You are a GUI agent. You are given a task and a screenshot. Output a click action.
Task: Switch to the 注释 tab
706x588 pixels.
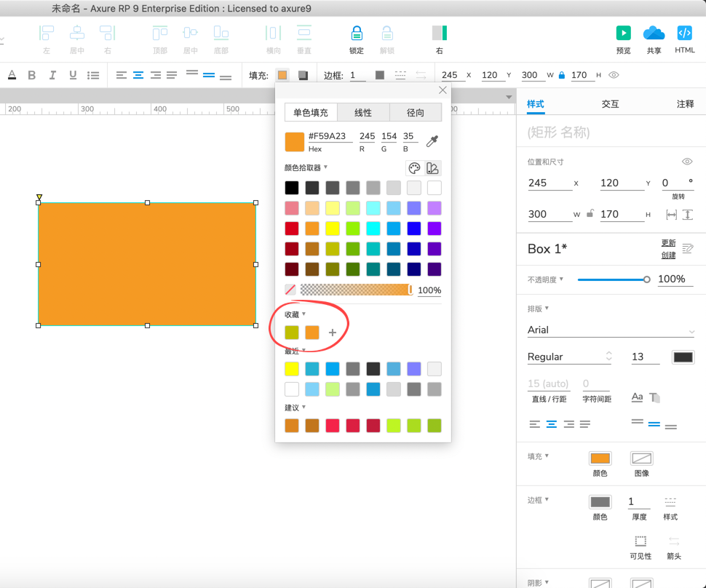pyautogui.click(x=686, y=104)
